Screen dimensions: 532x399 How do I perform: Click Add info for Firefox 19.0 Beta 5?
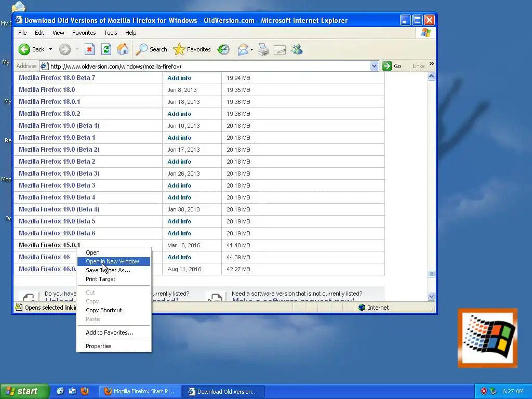tap(179, 221)
